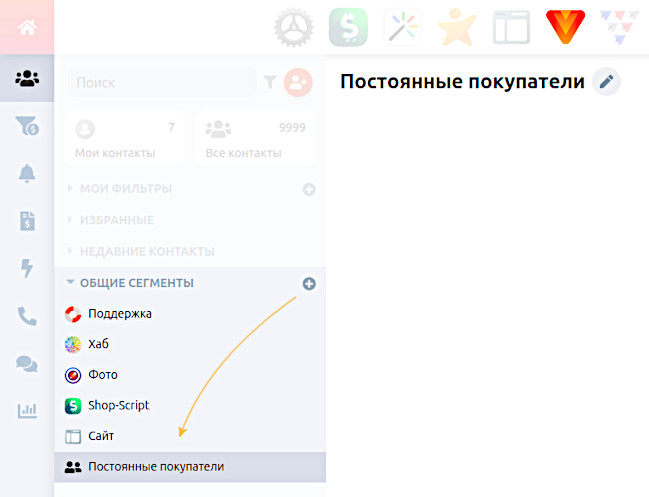The width and height of the screenshot is (649, 497).
Task: Open notifications bell in sidebar
Action: 27,173
